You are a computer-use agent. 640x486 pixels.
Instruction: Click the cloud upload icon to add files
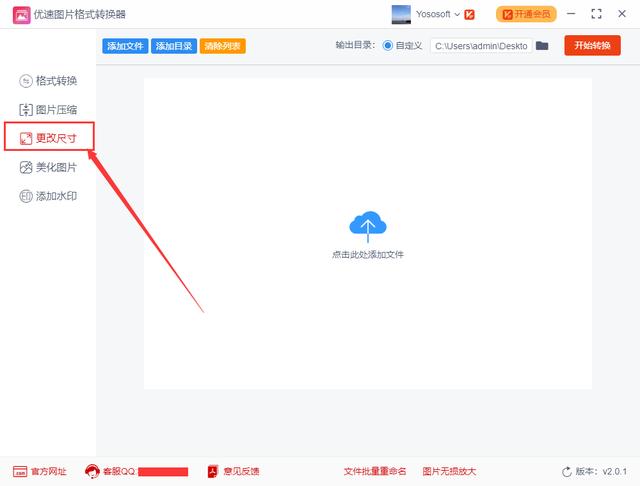tap(368, 226)
